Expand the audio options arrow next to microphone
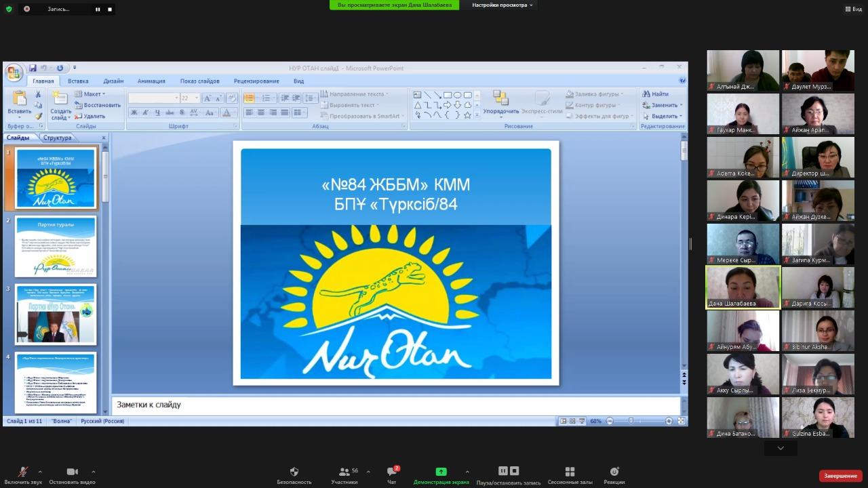 coord(40,472)
